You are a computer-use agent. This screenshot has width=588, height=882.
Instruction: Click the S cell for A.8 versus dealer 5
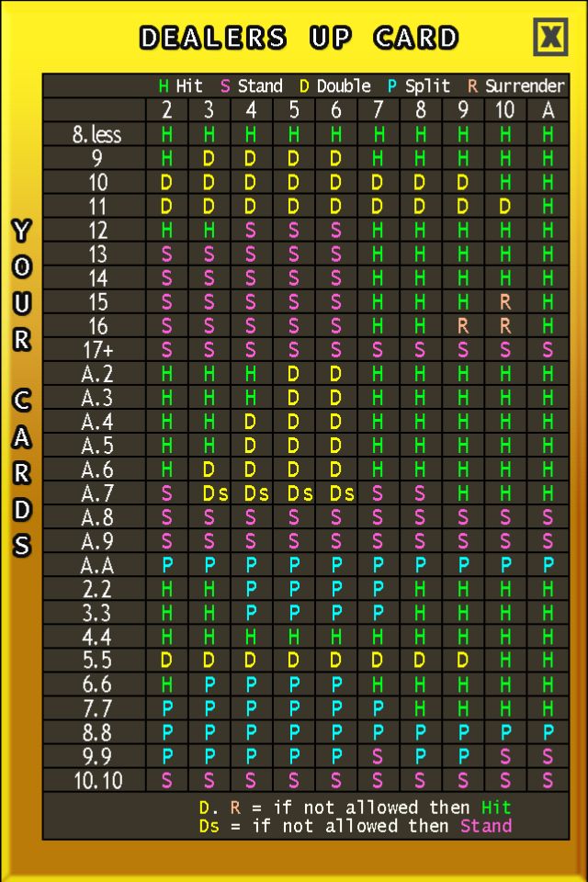coord(293,517)
